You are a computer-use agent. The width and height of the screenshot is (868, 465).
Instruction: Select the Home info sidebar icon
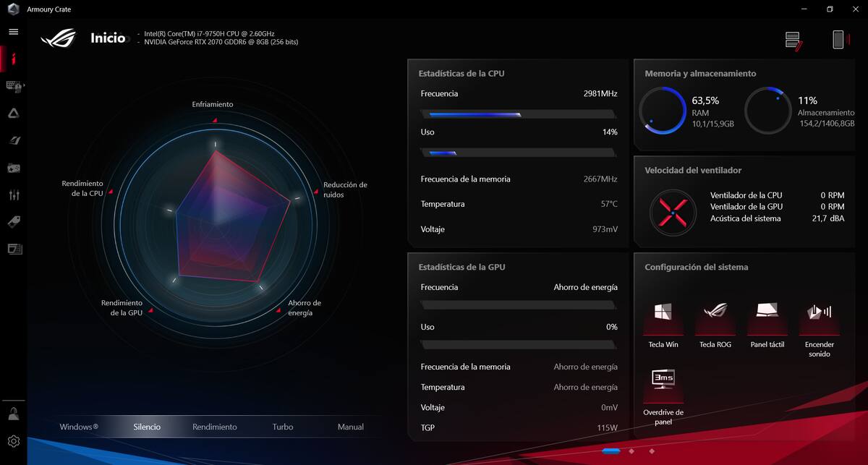(14, 59)
